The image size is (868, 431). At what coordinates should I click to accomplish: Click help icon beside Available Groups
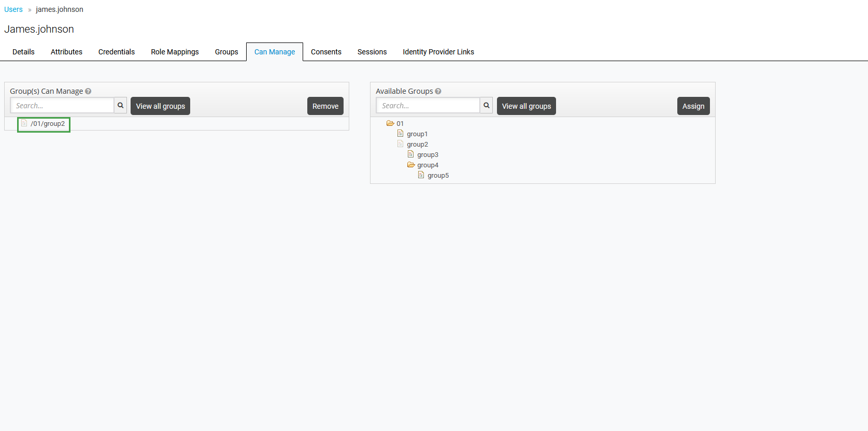[x=438, y=91]
